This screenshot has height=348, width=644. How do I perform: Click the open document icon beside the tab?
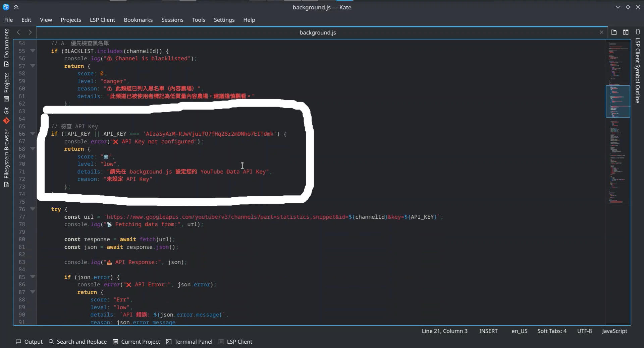point(614,32)
